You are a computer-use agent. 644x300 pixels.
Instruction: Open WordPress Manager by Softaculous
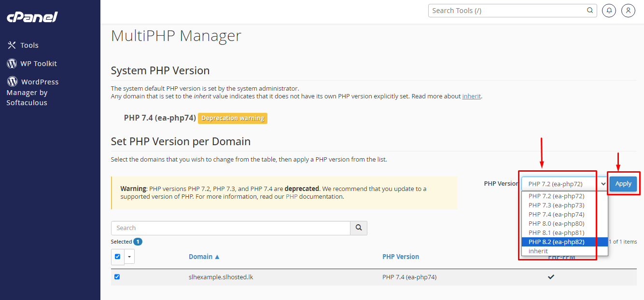tap(33, 92)
